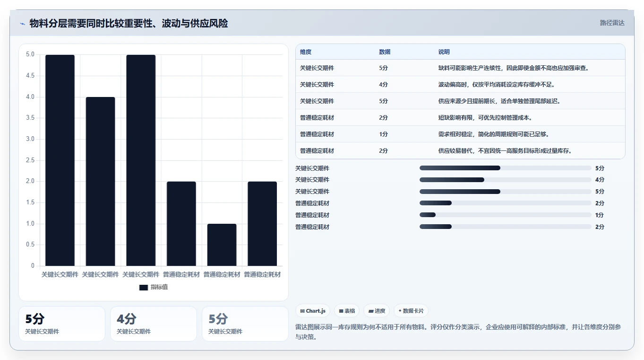Image resolution: width=644 pixels, height=360 pixels.
Task: Click the chart bar reaching value 1.0
Action: (x=222, y=245)
